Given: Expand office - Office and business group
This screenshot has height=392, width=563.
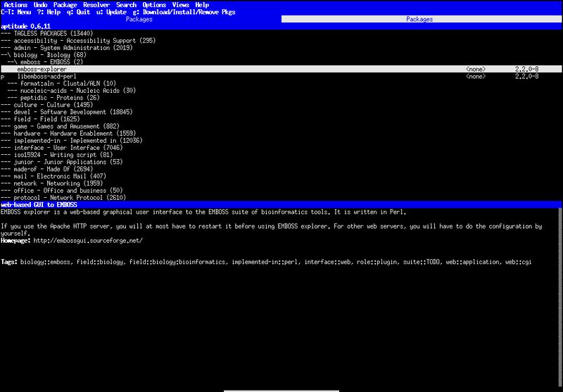Looking at the screenshot, I should (x=62, y=191).
